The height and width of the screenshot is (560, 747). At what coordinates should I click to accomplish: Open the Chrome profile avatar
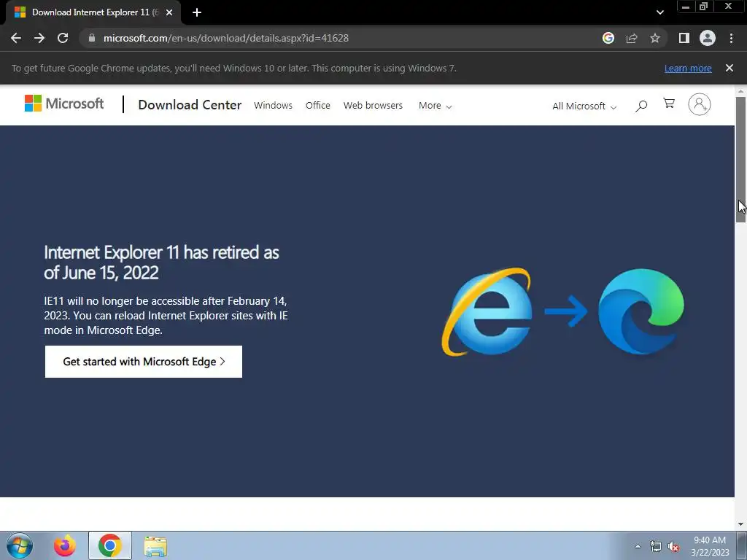tap(708, 38)
